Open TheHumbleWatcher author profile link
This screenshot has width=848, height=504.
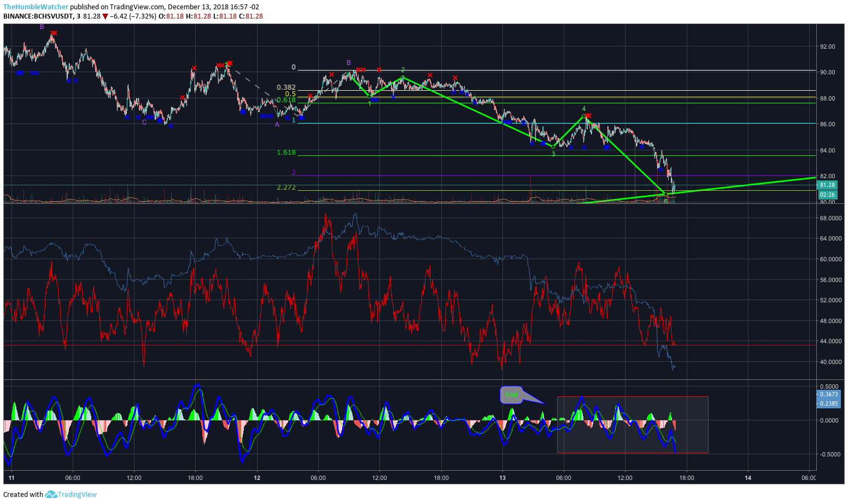tap(36, 7)
